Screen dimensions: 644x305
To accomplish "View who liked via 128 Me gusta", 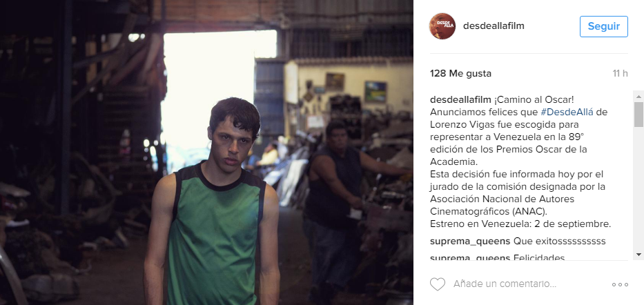I will (460, 73).
